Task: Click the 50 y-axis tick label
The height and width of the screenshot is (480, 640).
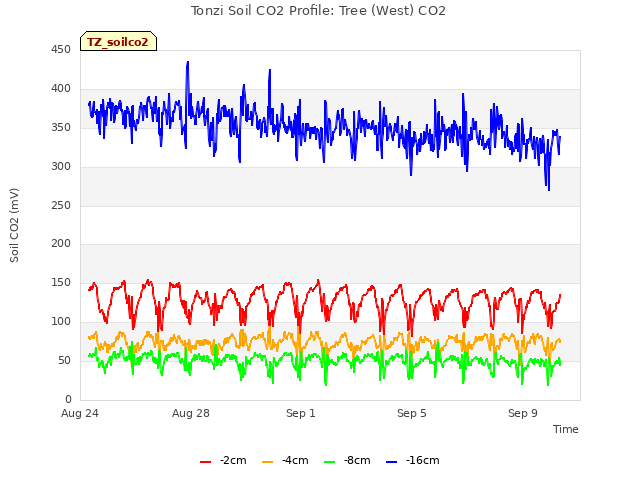Action: [x=64, y=360]
